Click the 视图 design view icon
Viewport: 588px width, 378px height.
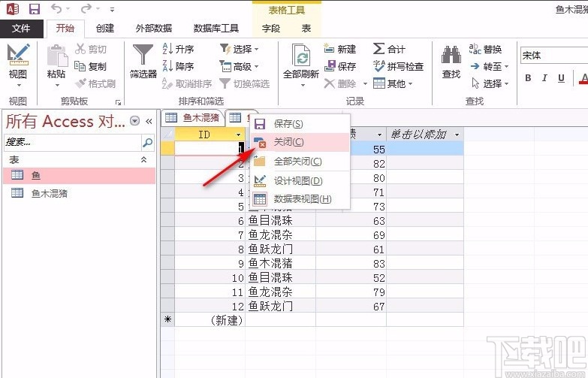click(18, 54)
